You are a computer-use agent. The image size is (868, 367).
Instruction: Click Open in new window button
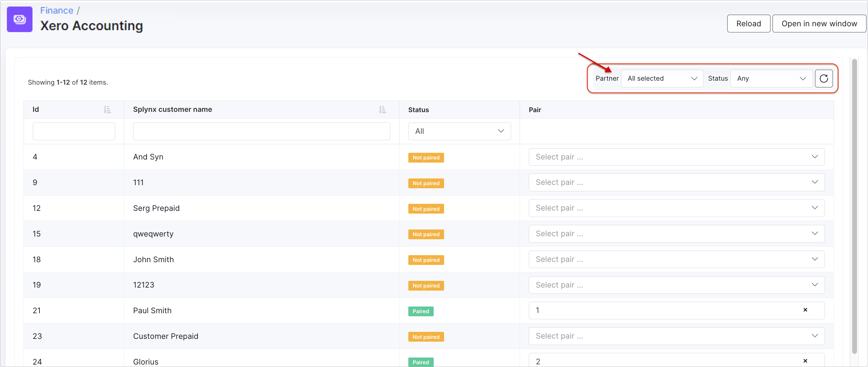(x=819, y=24)
